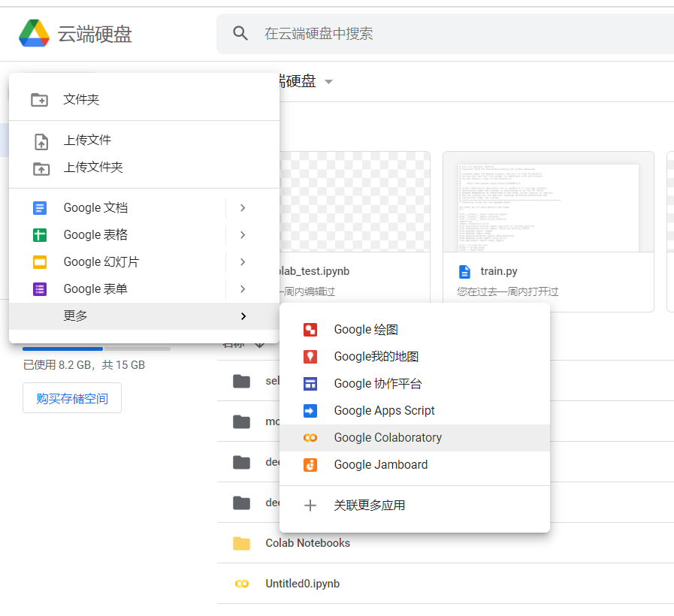The height and width of the screenshot is (616, 674).
Task: Click the Colaboratory icon beside Untitled0.ipynb
Action: pyautogui.click(x=240, y=584)
